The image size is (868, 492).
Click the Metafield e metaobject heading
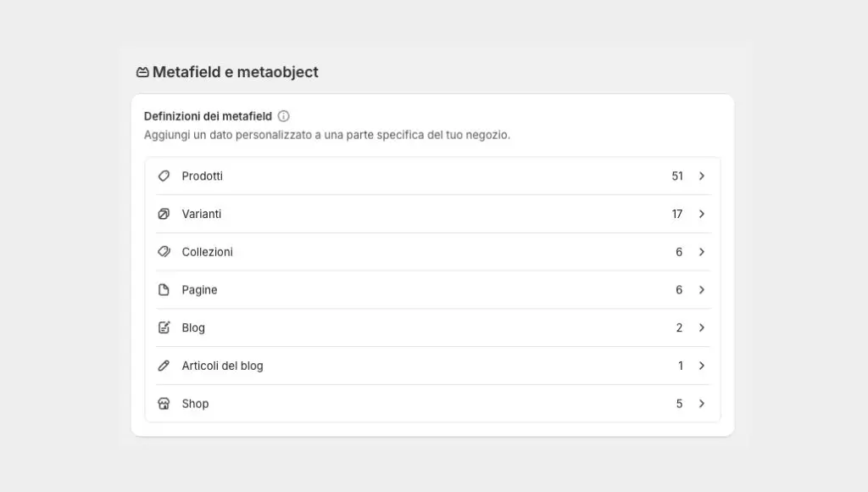(235, 72)
